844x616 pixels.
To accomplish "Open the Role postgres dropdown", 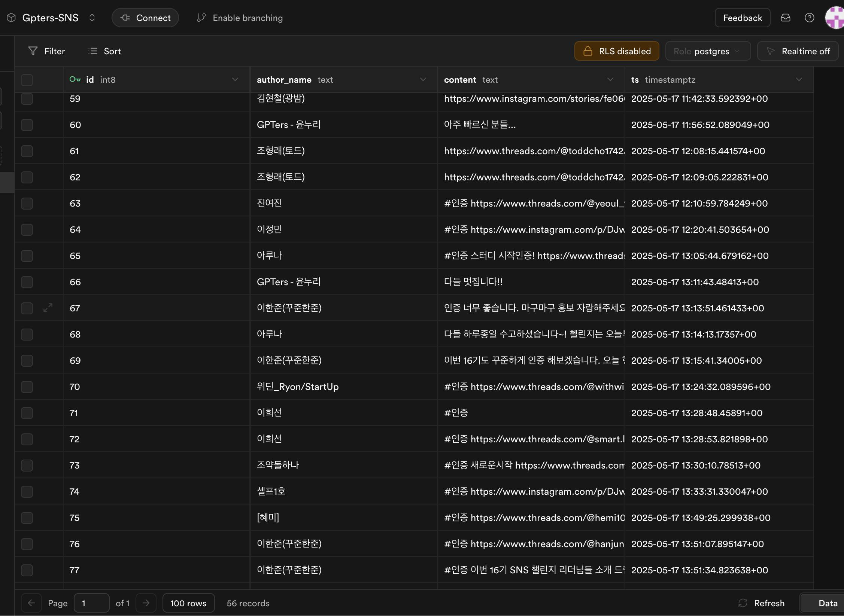I will tap(707, 51).
